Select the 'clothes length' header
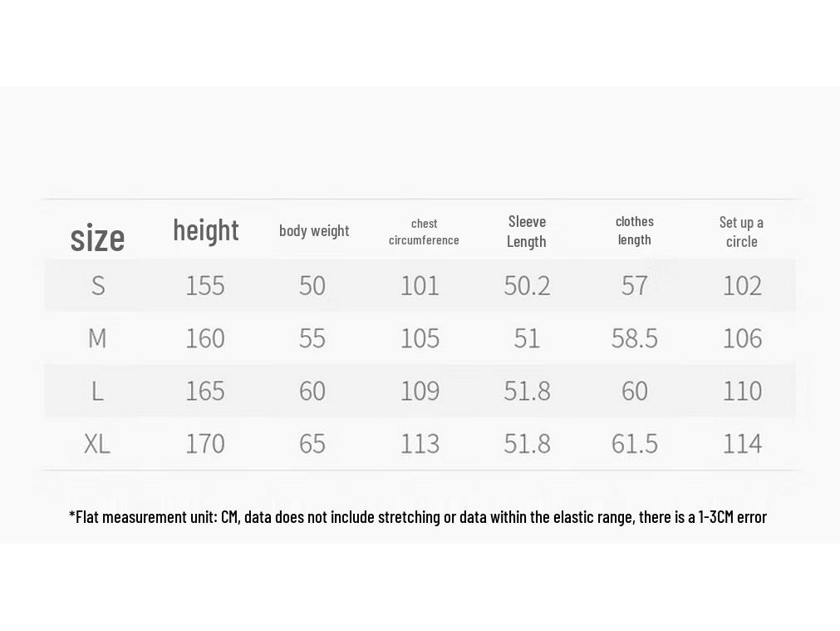The image size is (840, 631). click(x=634, y=230)
